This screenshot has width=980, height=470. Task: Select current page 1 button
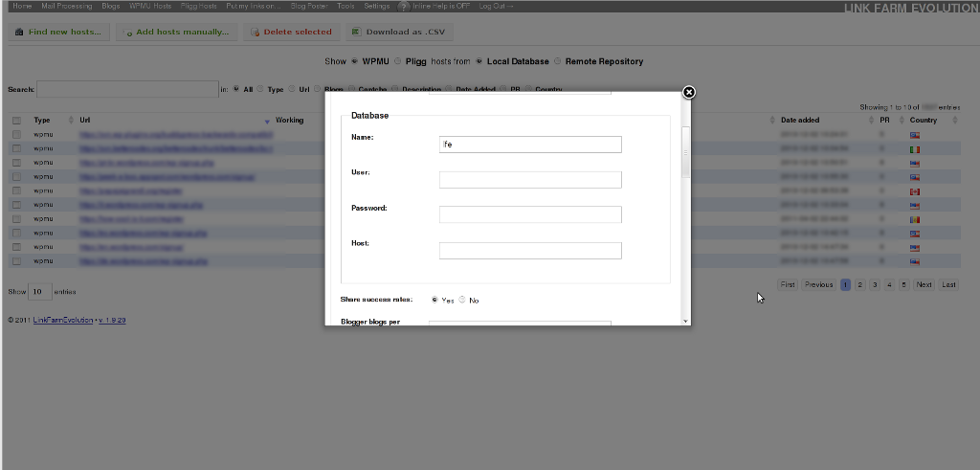846,285
